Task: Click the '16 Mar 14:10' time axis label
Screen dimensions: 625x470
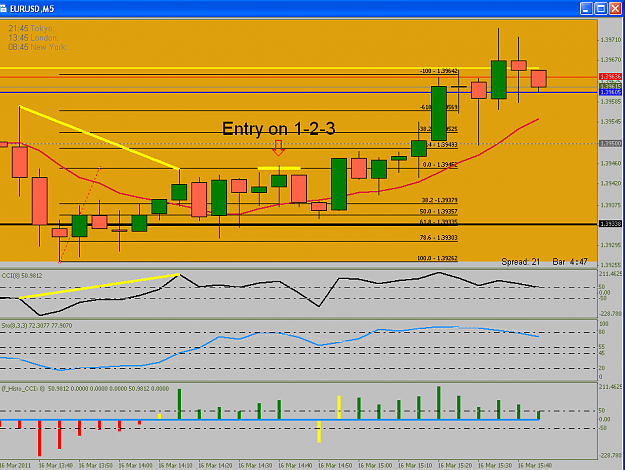Action: click(175, 465)
